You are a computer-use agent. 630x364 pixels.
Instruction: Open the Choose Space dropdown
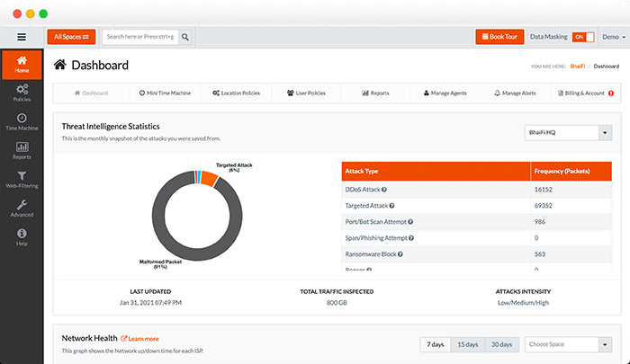click(x=567, y=344)
